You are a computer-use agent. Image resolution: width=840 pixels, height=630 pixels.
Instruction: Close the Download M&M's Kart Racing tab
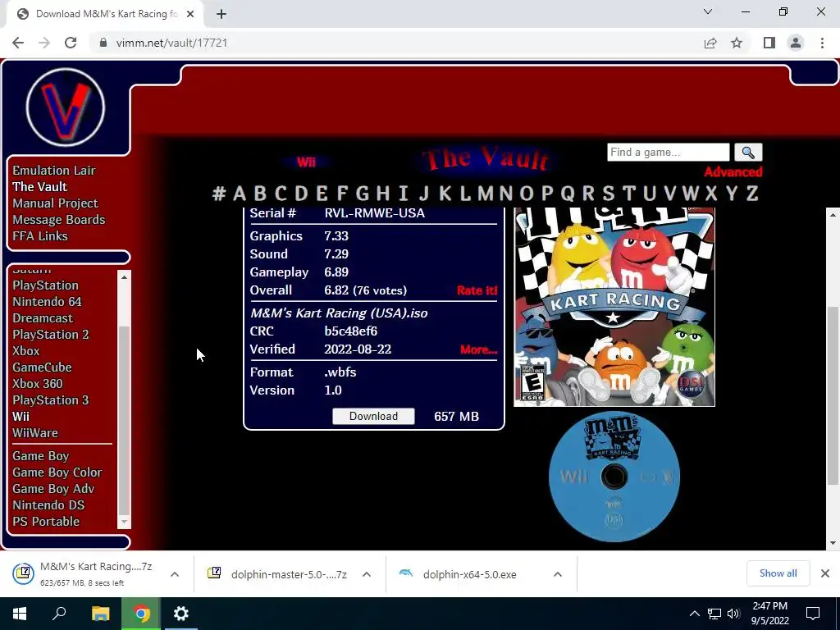190,14
